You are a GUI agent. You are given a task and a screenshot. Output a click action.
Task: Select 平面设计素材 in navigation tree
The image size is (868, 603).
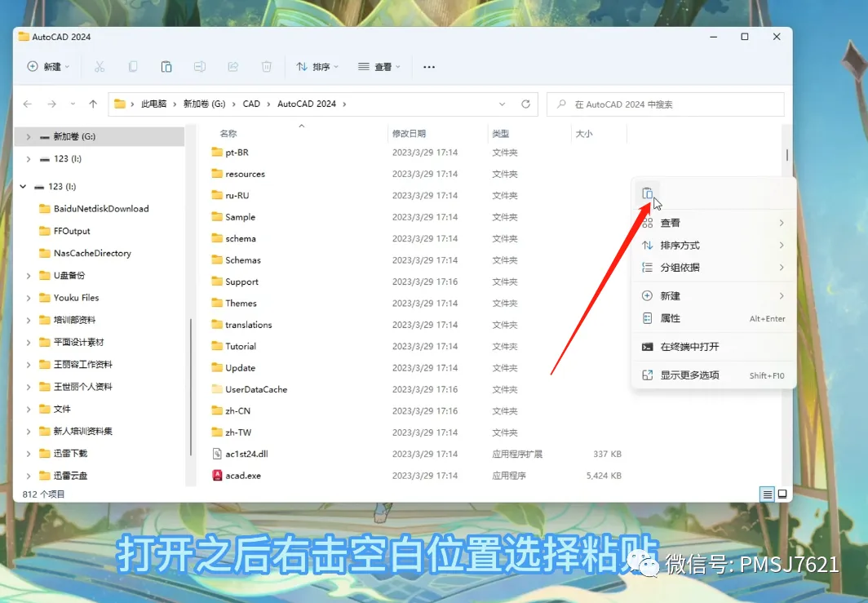(x=78, y=342)
